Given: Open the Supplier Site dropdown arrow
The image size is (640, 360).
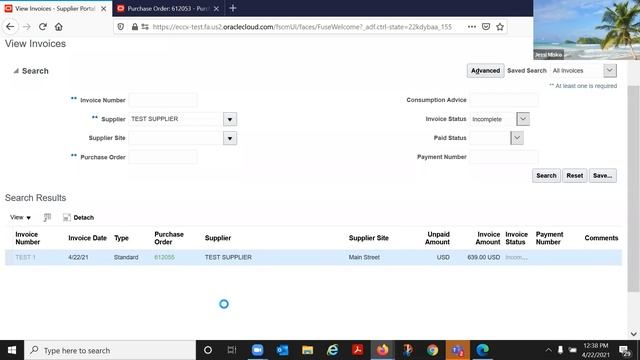Looking at the screenshot, I should [x=230, y=138].
